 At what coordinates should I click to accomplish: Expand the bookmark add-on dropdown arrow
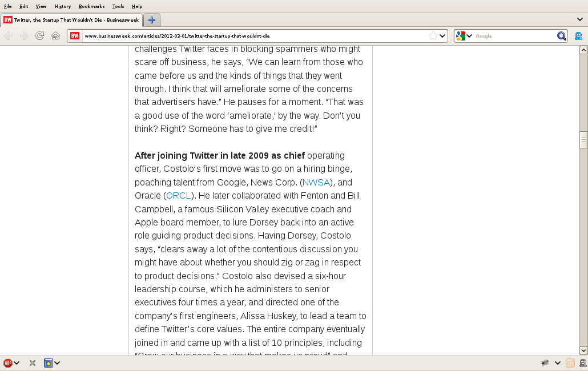pos(57,363)
